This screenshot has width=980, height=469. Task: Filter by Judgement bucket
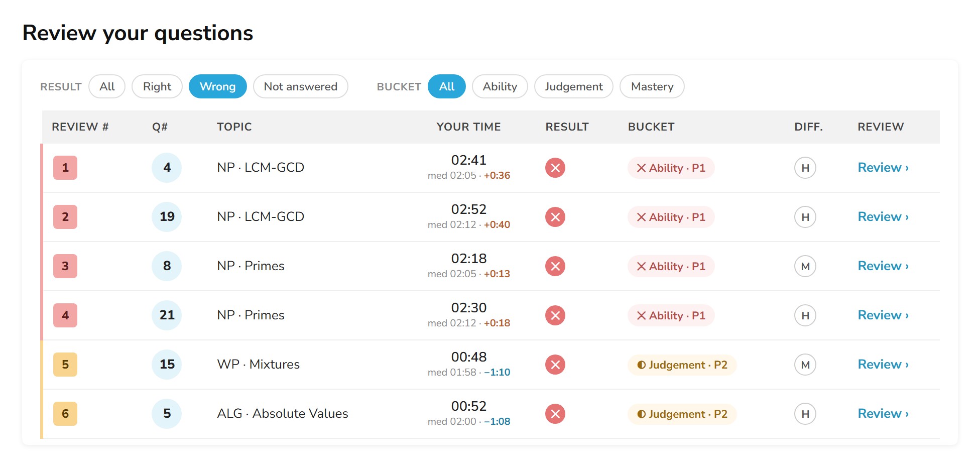pyautogui.click(x=574, y=86)
